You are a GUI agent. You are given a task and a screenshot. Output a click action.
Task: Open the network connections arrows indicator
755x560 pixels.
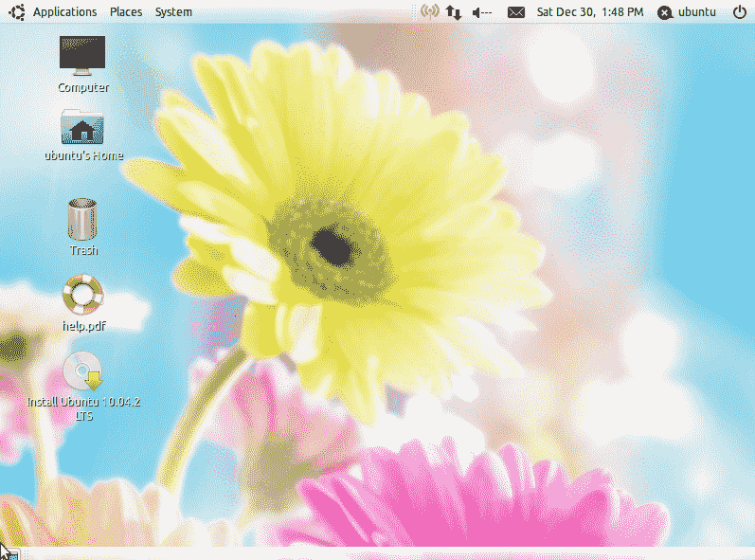(454, 12)
